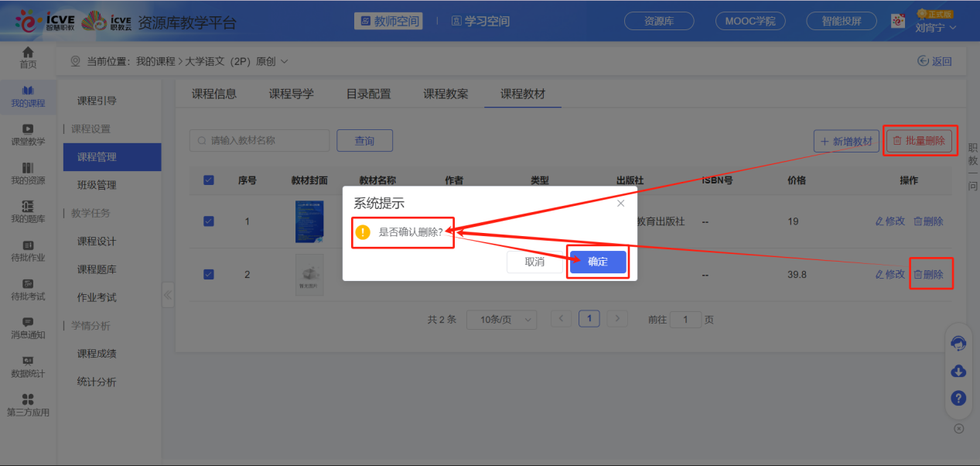Image resolution: width=980 pixels, height=466 pixels.
Task: Open the 首页 (Home) sidebar icon
Action: (x=28, y=58)
